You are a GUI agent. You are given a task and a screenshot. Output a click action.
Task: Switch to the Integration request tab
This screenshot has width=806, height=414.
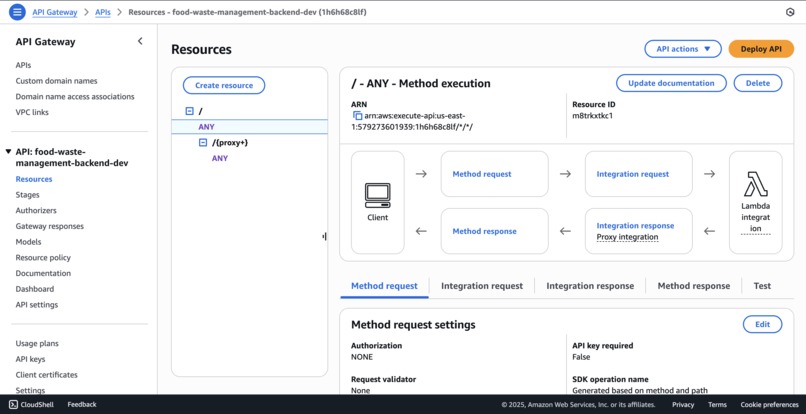click(x=482, y=286)
